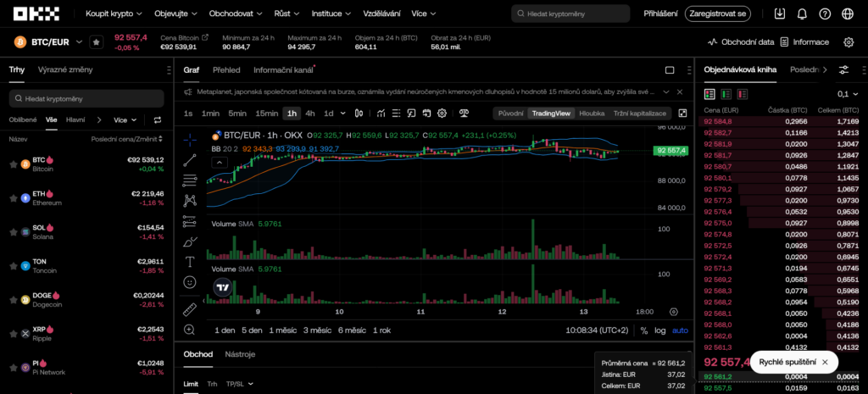Click the TradingView logo on chart

(223, 288)
